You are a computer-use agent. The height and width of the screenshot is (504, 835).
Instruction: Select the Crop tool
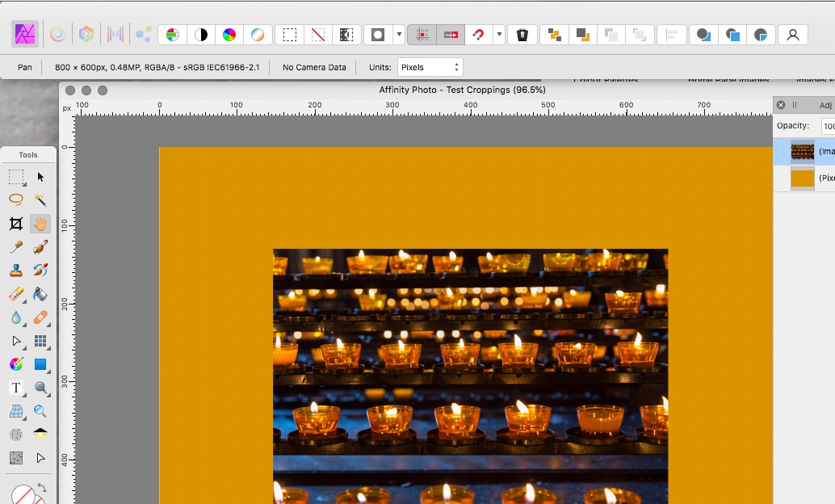click(x=15, y=224)
